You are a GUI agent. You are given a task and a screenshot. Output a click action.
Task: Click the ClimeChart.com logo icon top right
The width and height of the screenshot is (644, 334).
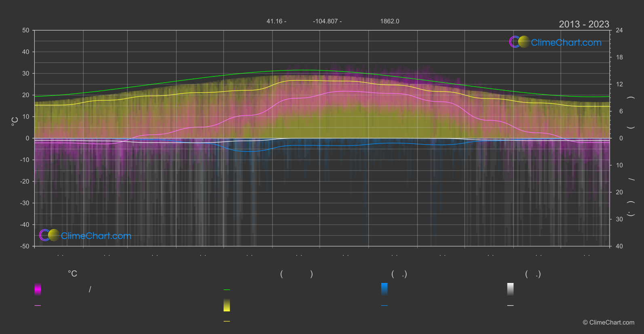pos(519,42)
